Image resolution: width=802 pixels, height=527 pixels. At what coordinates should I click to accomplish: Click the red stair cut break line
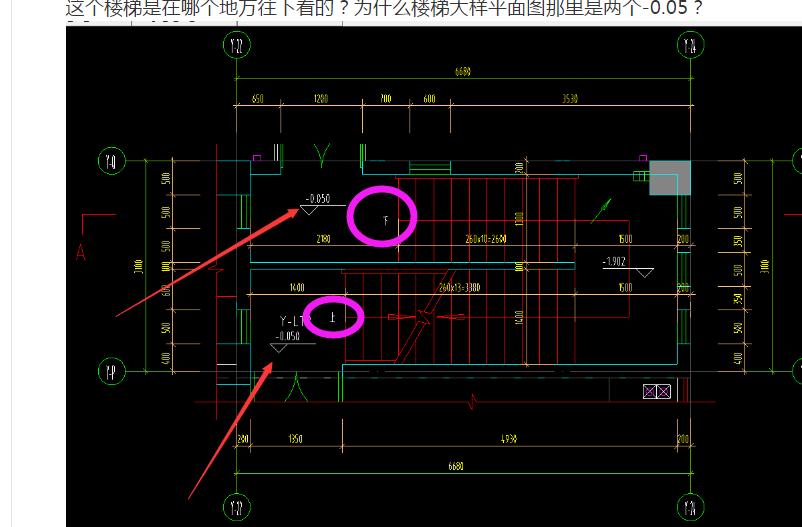(424, 317)
